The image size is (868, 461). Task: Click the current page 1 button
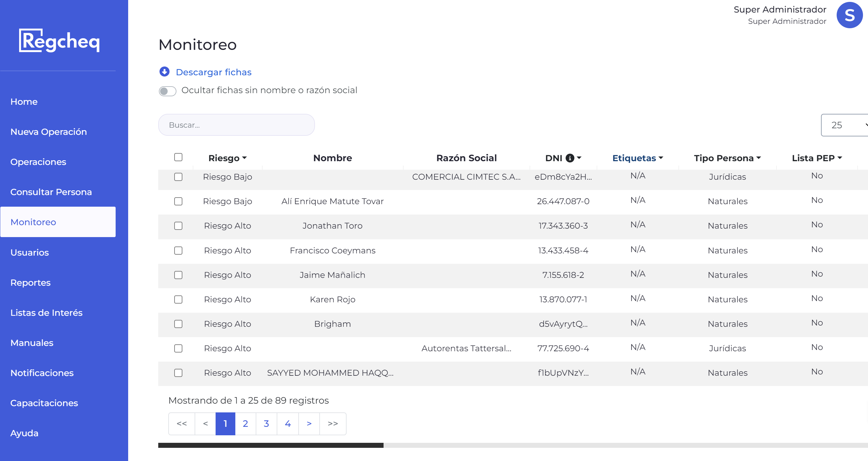click(225, 424)
